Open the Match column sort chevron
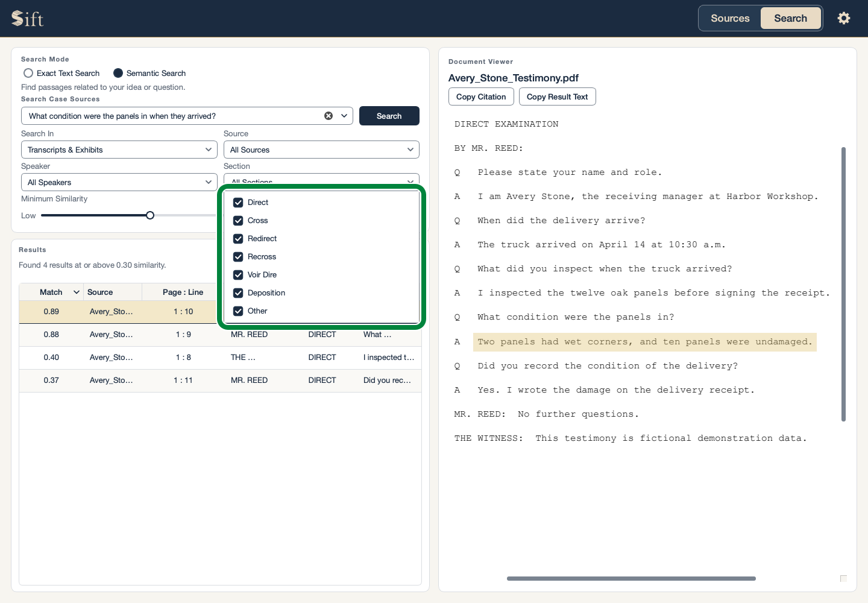 tap(77, 292)
